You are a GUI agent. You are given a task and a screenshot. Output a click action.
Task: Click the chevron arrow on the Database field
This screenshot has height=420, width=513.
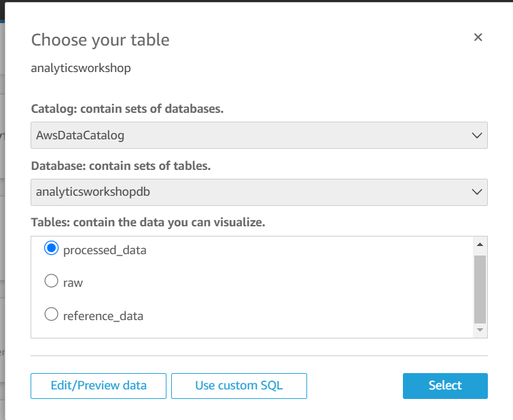(476, 192)
